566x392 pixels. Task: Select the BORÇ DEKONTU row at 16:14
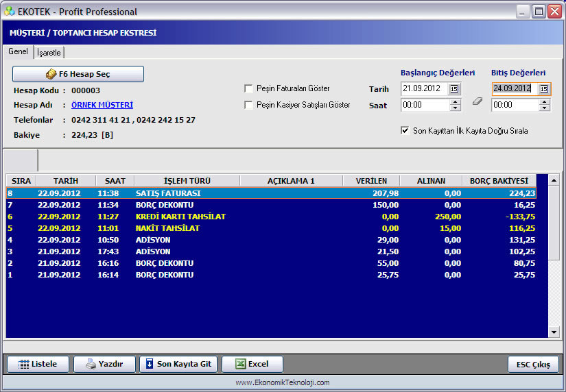click(271, 275)
